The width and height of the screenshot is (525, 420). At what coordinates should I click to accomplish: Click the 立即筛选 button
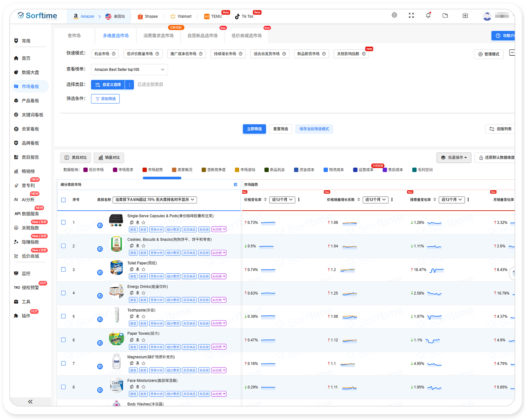(x=254, y=129)
